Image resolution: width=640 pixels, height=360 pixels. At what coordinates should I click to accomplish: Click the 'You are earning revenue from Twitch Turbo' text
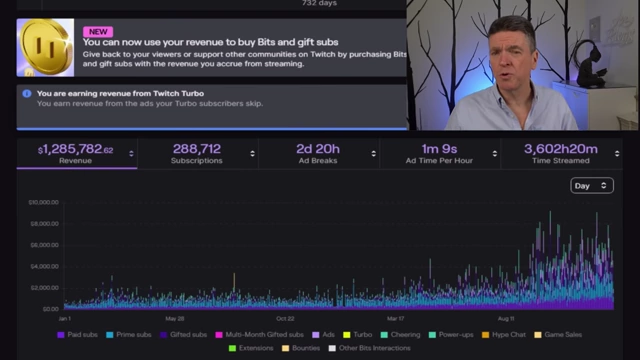click(120, 93)
